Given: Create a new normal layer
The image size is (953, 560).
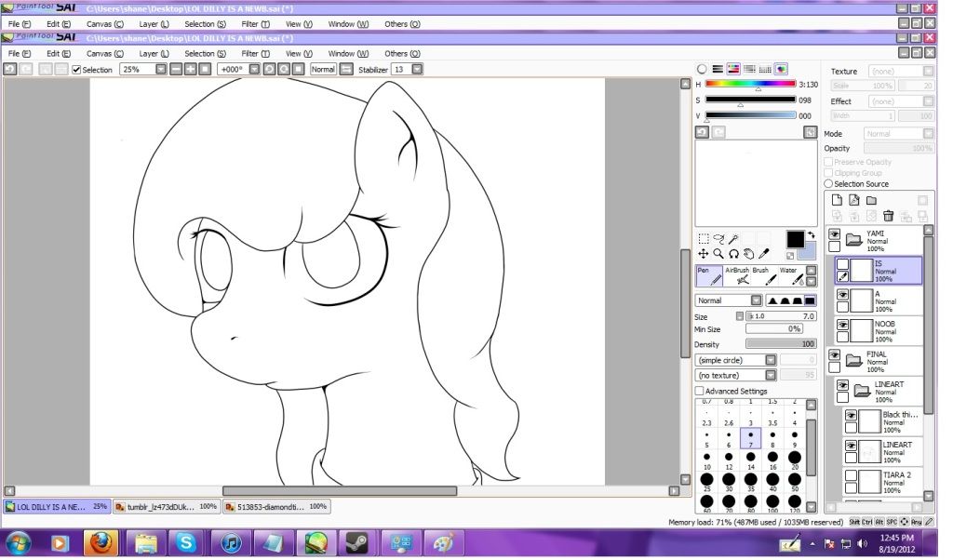Looking at the screenshot, I should (837, 200).
